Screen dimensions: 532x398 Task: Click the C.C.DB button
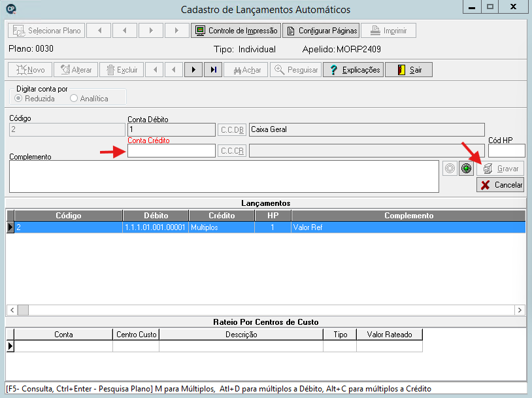coord(232,130)
